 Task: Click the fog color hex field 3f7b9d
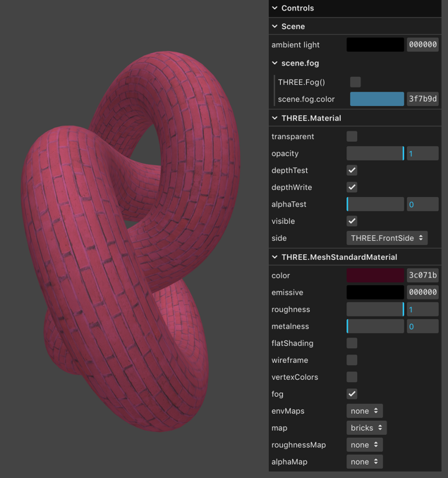(423, 99)
